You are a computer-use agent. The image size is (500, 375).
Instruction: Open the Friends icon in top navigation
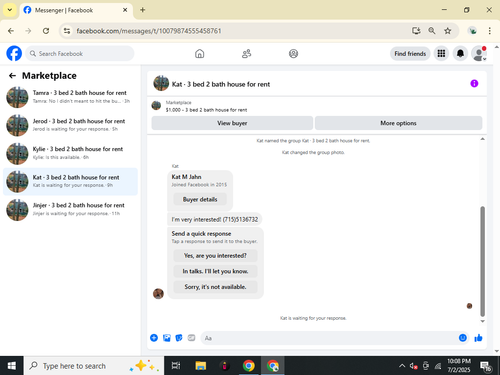(246, 54)
